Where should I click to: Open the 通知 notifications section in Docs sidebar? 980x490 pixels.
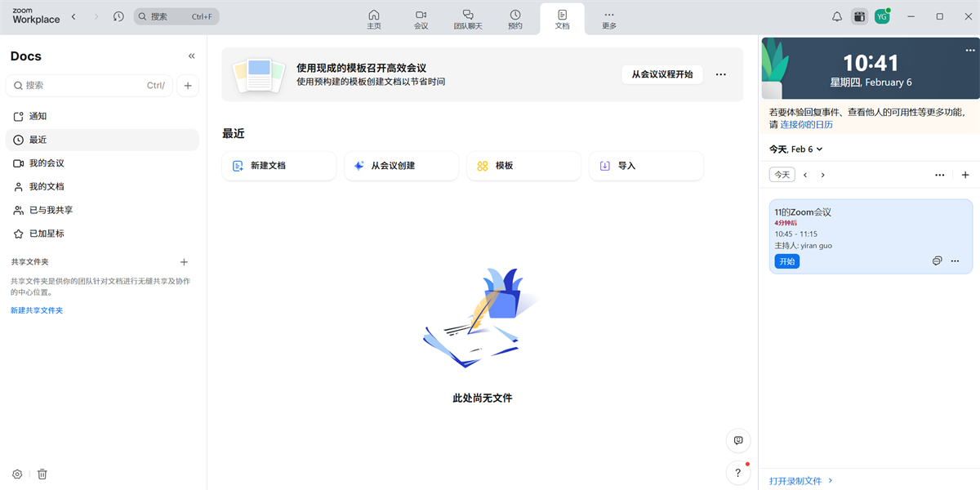tap(41, 116)
